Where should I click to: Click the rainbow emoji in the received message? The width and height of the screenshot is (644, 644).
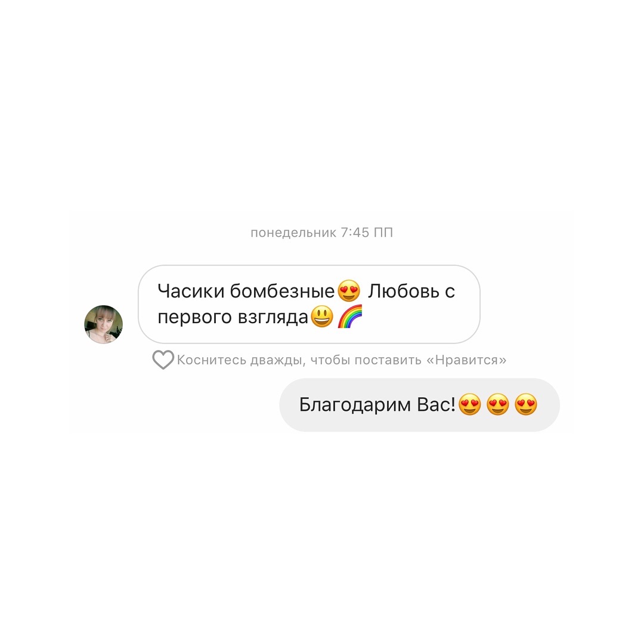click(x=350, y=316)
